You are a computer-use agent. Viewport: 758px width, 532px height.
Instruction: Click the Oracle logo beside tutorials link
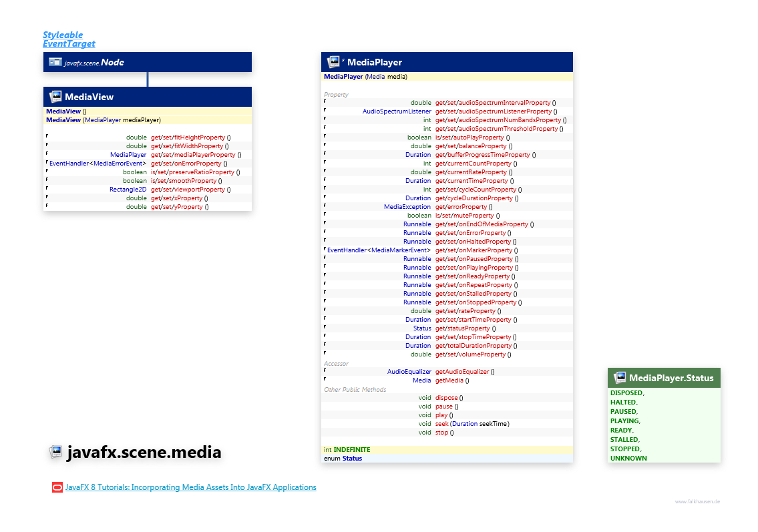point(57,488)
